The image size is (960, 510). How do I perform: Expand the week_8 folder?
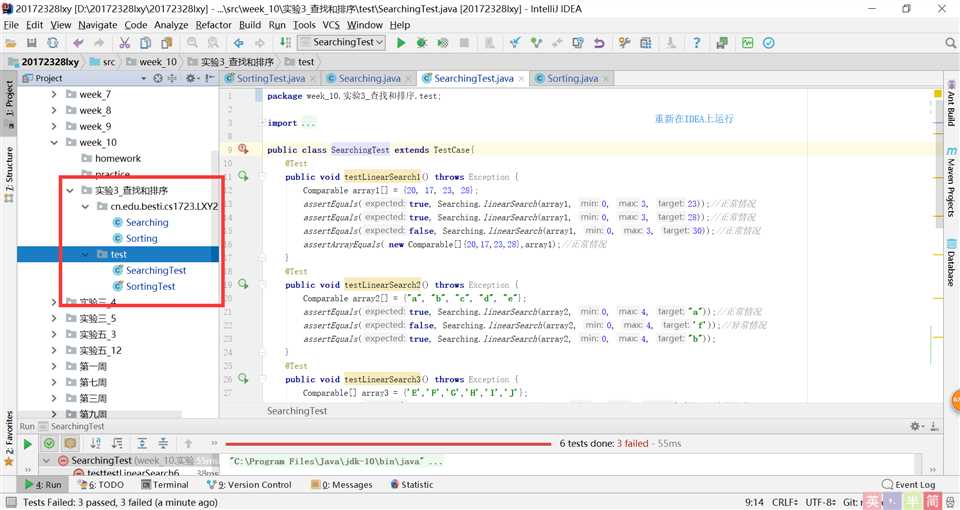pos(54,110)
